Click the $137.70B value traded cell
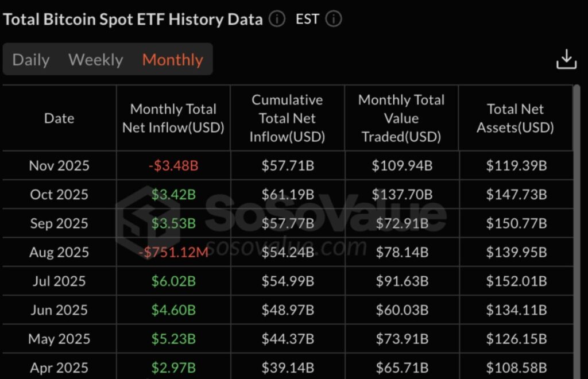 401,195
